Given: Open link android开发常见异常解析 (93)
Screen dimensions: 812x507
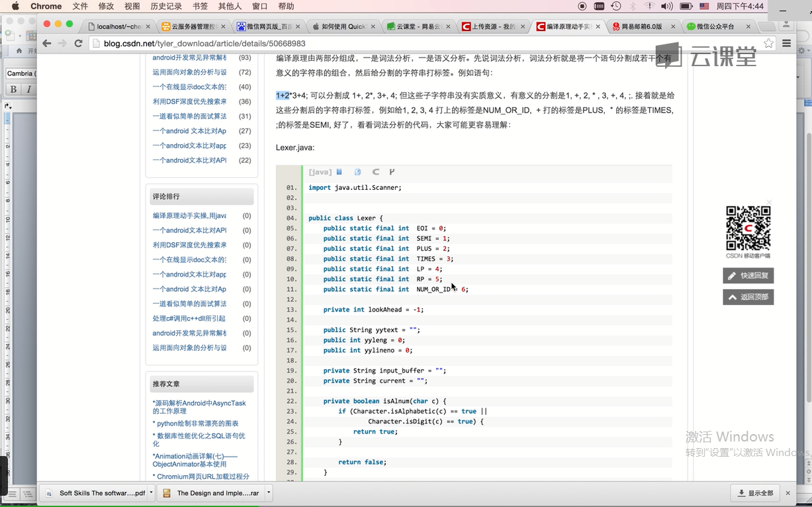Looking at the screenshot, I should [x=189, y=58].
